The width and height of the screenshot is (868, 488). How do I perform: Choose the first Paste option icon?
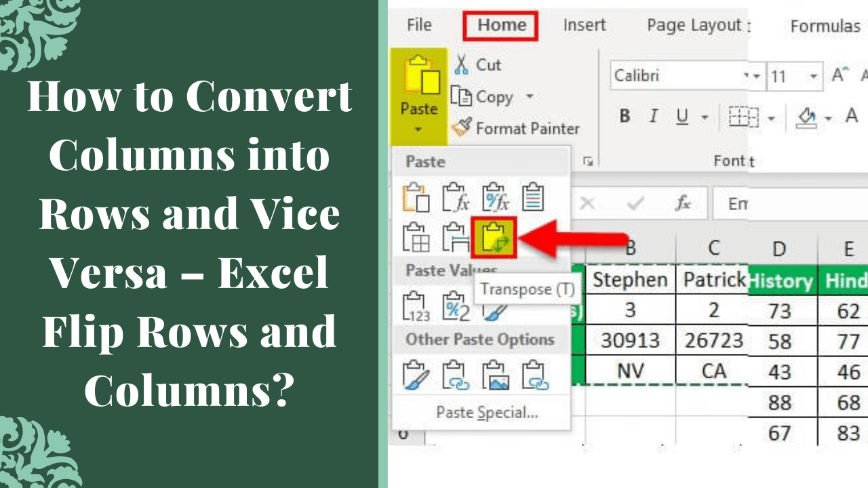(x=416, y=197)
